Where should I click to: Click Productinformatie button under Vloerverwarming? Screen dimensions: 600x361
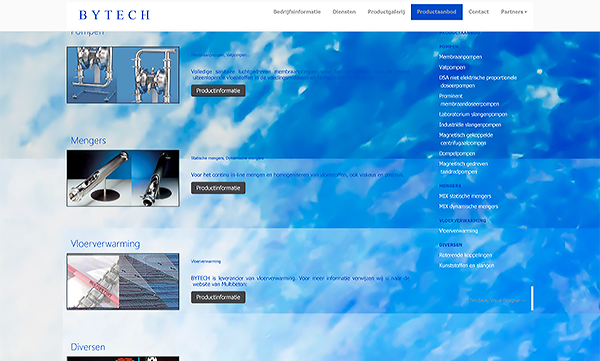(x=218, y=297)
